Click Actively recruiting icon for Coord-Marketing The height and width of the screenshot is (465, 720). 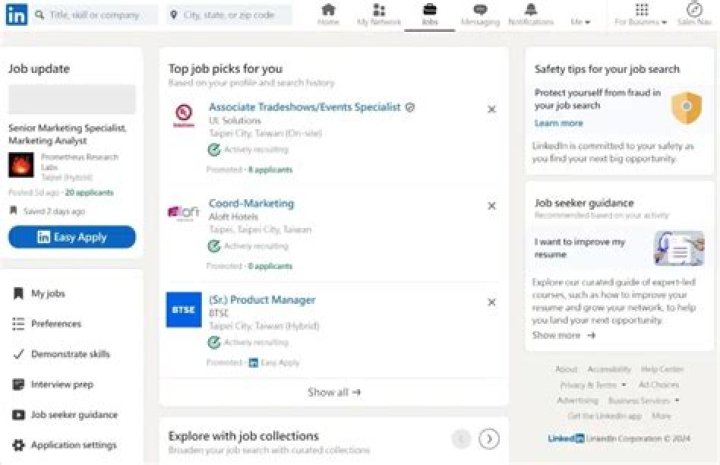[214, 246]
